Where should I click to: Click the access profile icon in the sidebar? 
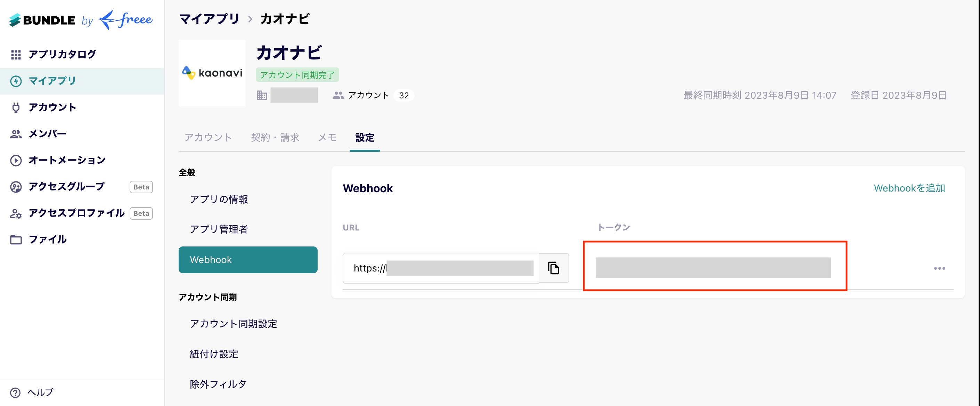16,213
